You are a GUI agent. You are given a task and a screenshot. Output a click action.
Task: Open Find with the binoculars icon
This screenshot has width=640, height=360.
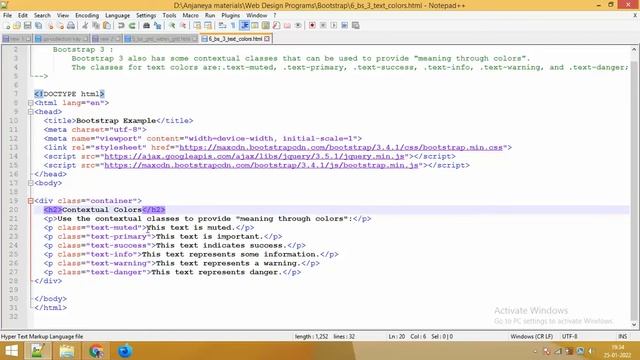click(147, 26)
